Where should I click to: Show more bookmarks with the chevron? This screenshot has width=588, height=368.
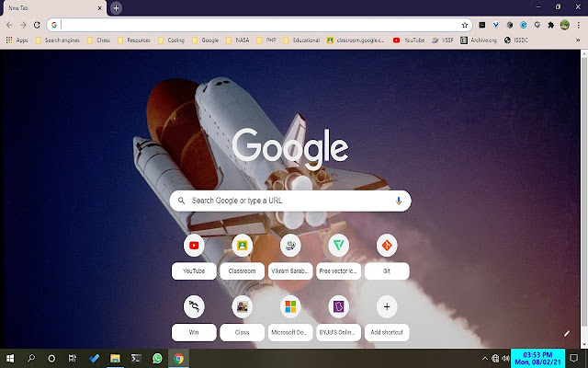(578, 40)
